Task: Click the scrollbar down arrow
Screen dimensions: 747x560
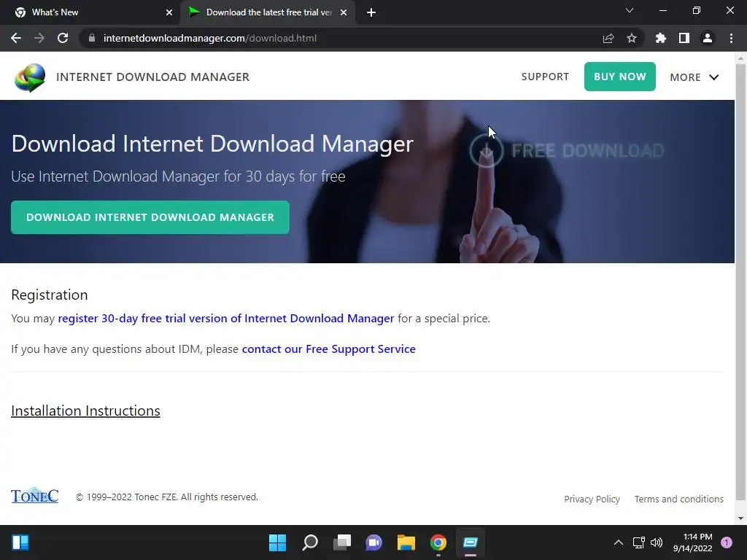Action: pyautogui.click(x=740, y=518)
